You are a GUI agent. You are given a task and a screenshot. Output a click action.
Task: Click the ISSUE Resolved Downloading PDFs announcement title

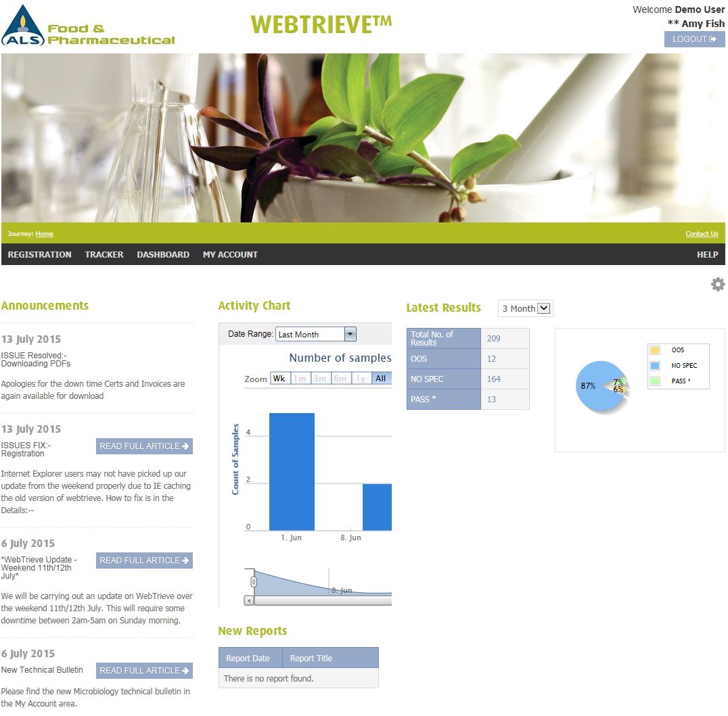(x=36, y=360)
